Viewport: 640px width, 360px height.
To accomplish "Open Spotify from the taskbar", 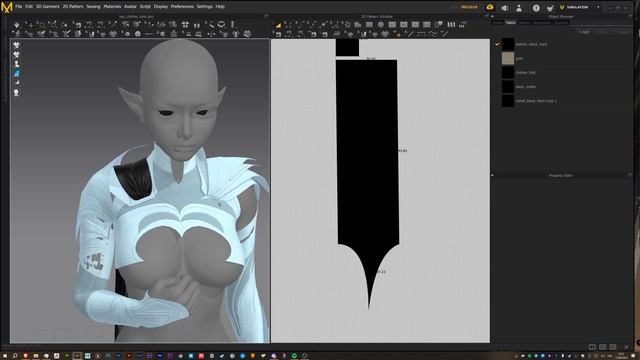I will 294,356.
